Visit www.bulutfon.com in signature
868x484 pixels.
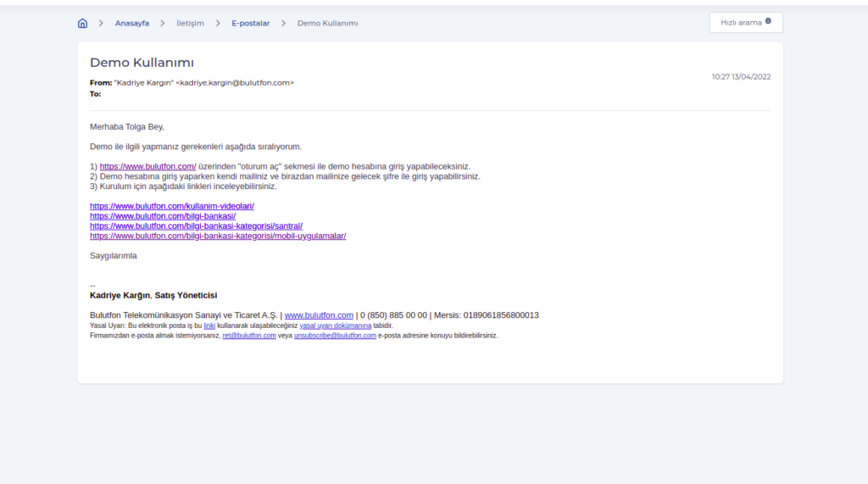point(319,315)
